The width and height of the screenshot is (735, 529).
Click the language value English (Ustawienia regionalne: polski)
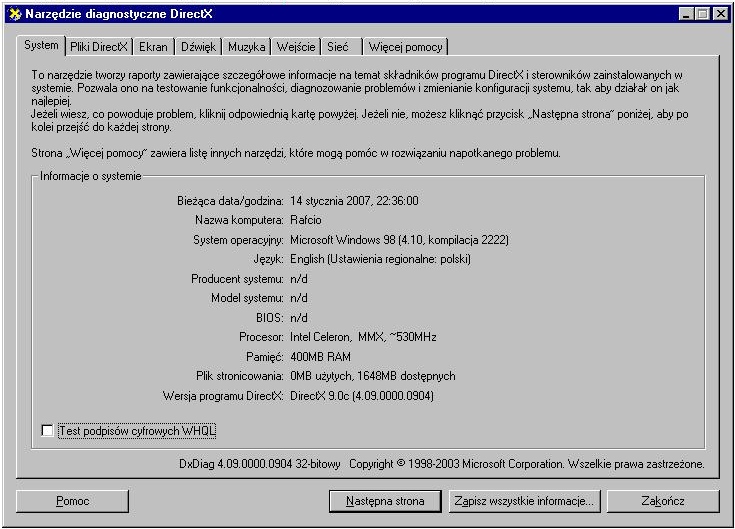point(380,259)
